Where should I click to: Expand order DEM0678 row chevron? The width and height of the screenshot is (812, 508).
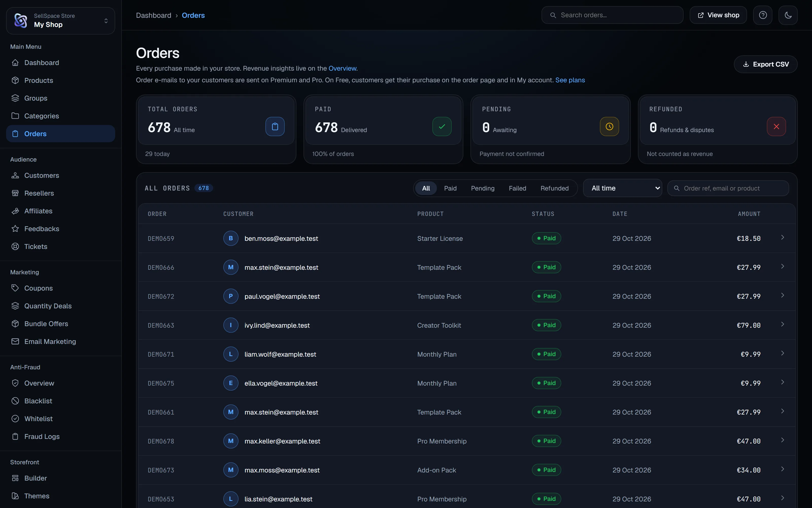(x=783, y=440)
